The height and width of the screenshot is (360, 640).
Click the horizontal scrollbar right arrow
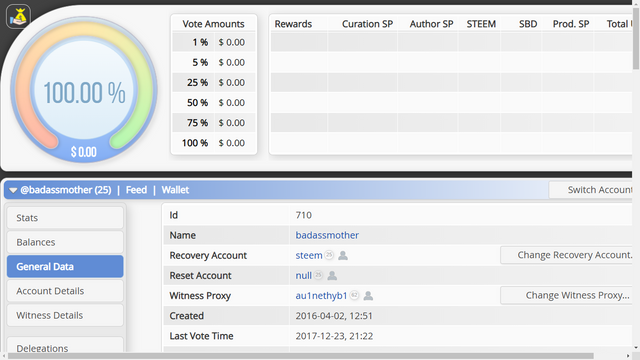coord(628,356)
